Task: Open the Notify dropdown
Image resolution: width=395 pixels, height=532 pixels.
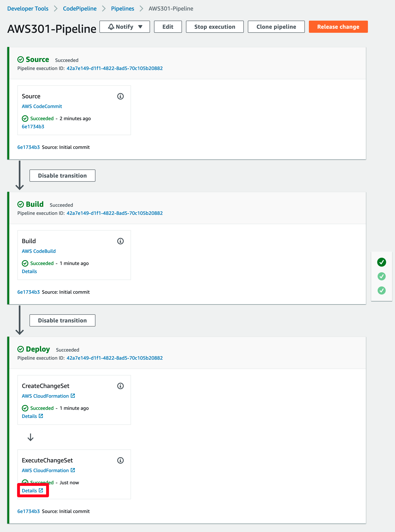Action: (x=125, y=26)
